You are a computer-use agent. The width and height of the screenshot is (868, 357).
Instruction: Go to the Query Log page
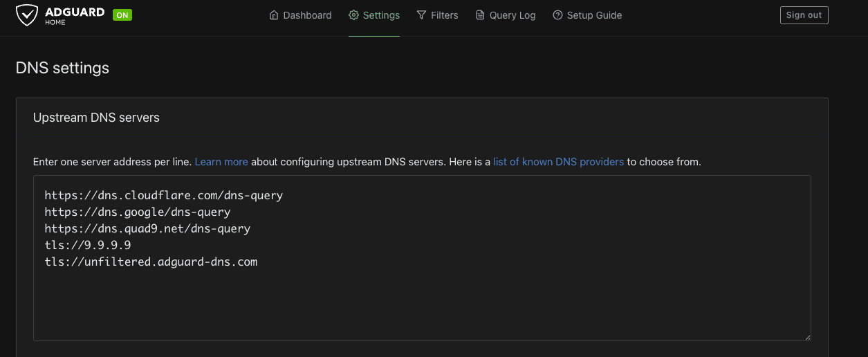pyautogui.click(x=506, y=15)
